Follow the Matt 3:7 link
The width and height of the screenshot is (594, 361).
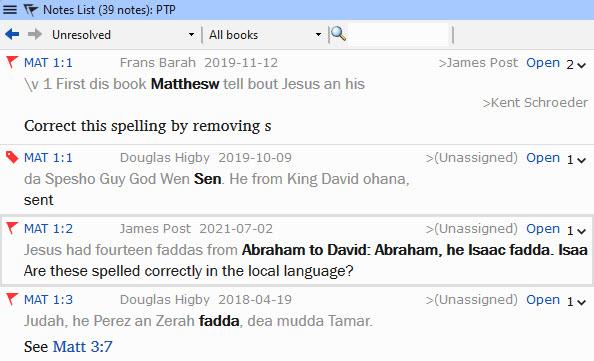tap(83, 347)
